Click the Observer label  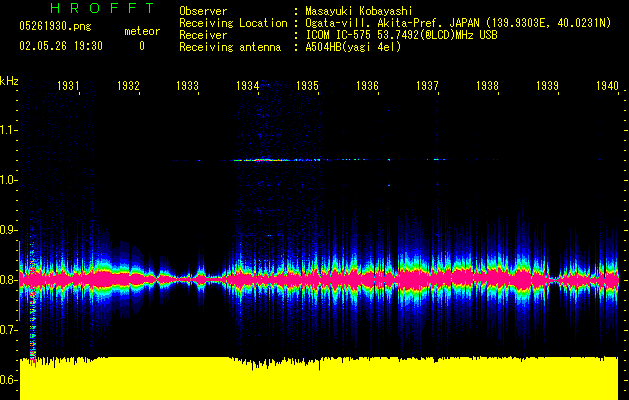(x=203, y=11)
